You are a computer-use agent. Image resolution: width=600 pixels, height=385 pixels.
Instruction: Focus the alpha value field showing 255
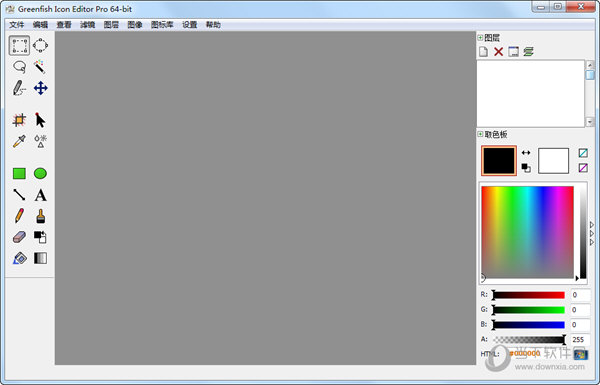[580, 340]
